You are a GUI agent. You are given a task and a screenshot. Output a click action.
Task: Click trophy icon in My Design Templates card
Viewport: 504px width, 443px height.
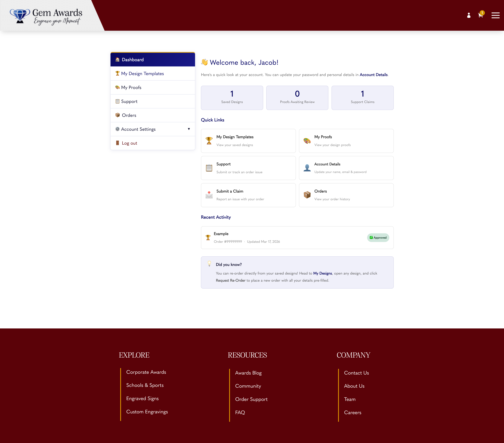point(209,141)
